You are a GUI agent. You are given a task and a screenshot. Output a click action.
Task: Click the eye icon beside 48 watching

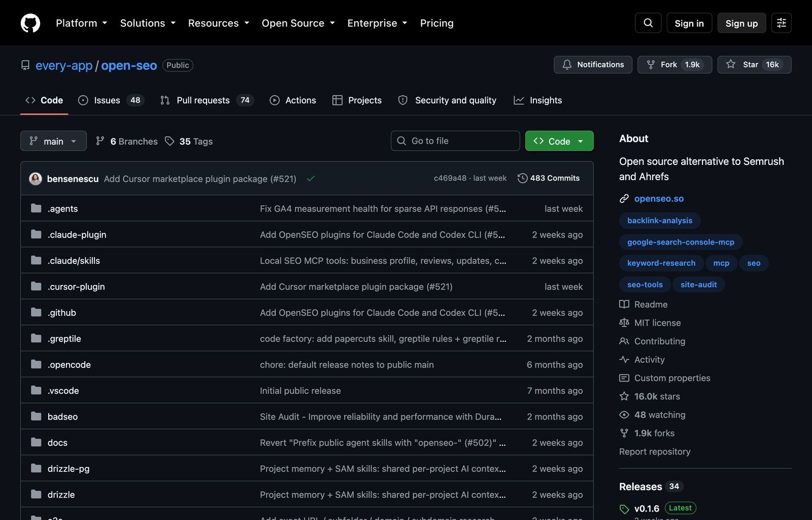[624, 415]
